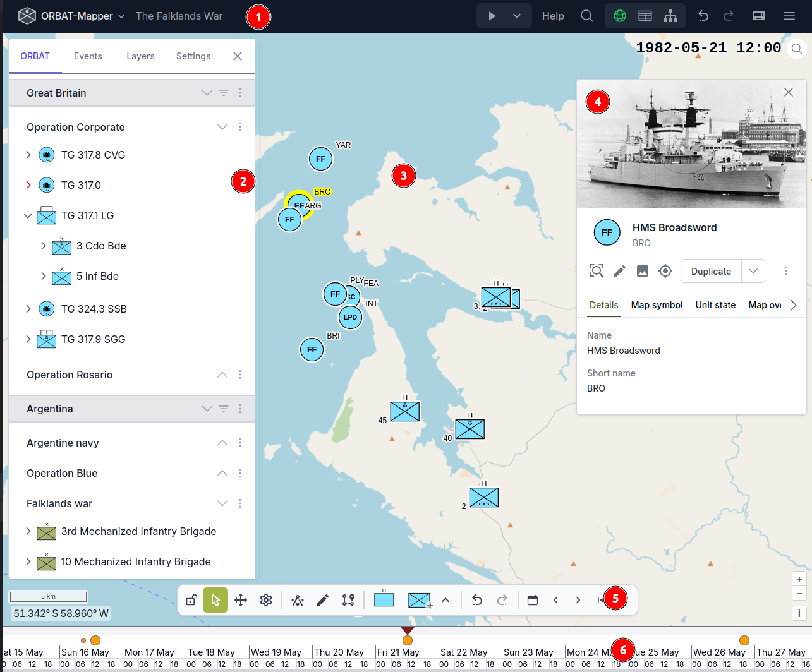Screen dimensions: 812x672
Task: Click the Fri 21 May timeline marker
Action: 408,640
